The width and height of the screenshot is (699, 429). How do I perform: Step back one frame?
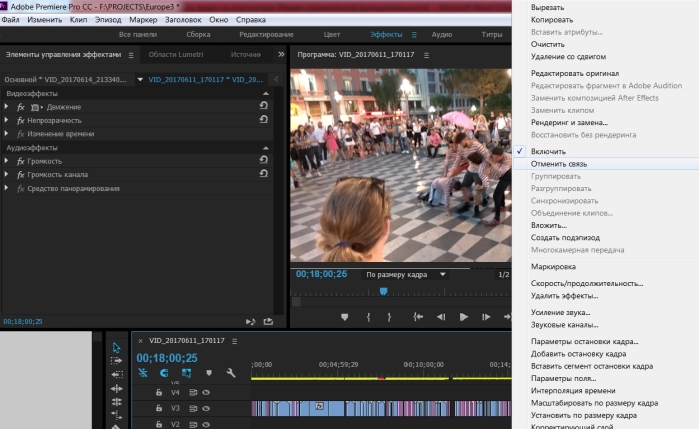(x=441, y=317)
